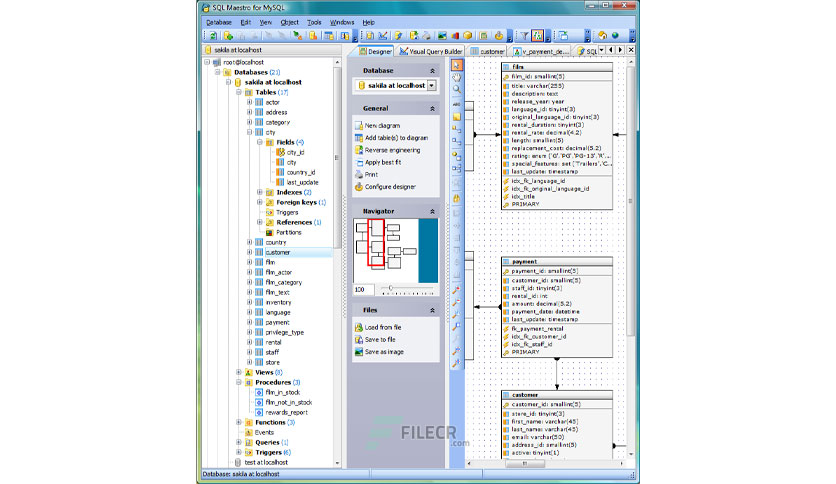
Task: Expand the actor table node
Action: click(x=250, y=102)
